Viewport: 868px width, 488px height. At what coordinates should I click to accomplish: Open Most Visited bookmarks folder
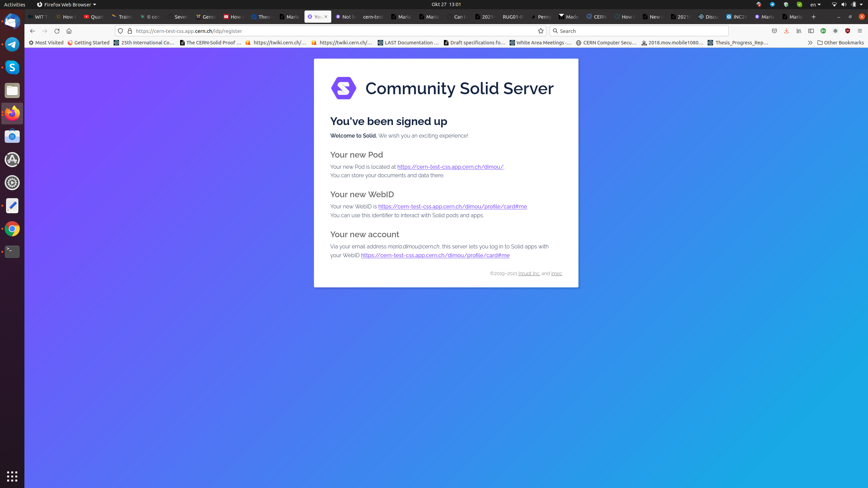click(x=46, y=43)
